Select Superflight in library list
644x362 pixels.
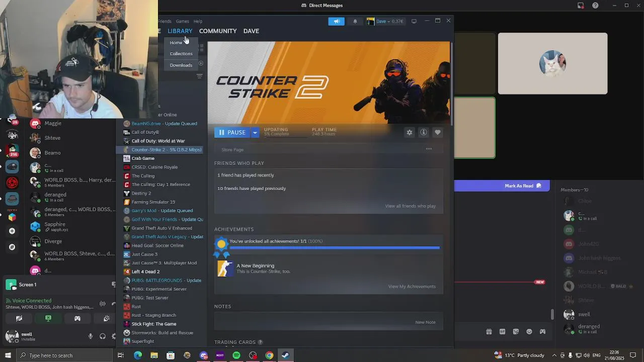point(143,341)
